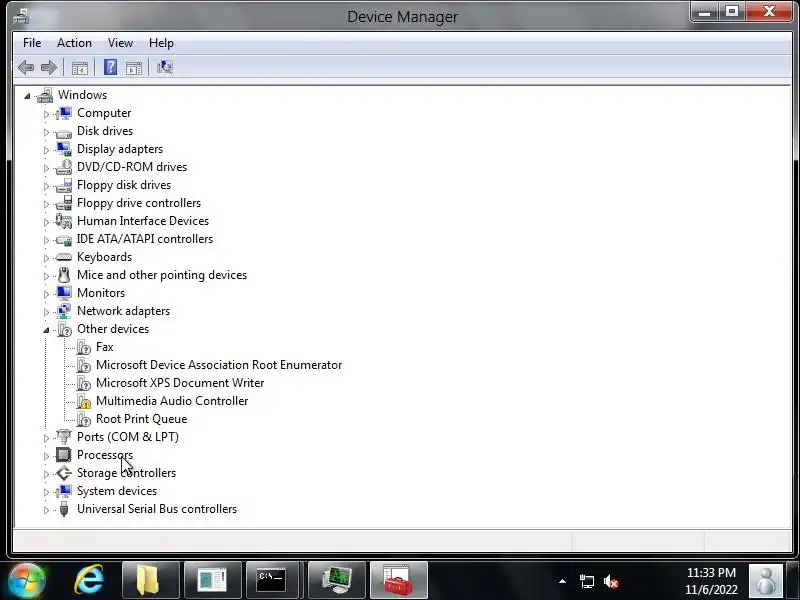
Task: Launch Internet Explorer from the taskbar
Action: [89, 581]
